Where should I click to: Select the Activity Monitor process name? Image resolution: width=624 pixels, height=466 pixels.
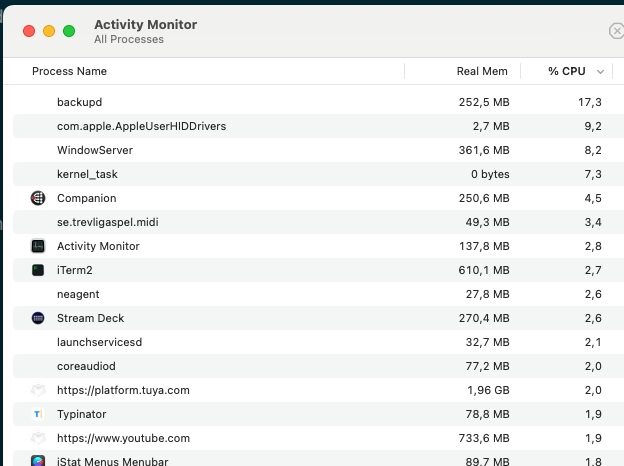98,246
